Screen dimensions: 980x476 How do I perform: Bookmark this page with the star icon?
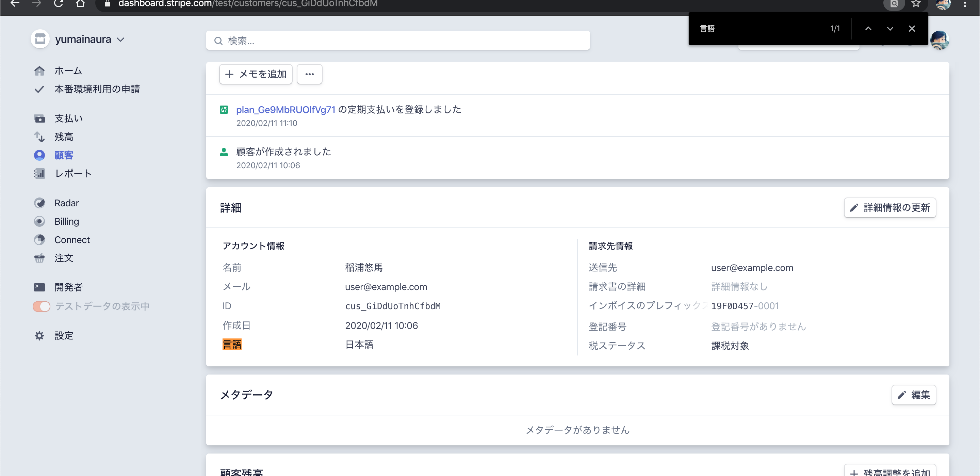916,4
